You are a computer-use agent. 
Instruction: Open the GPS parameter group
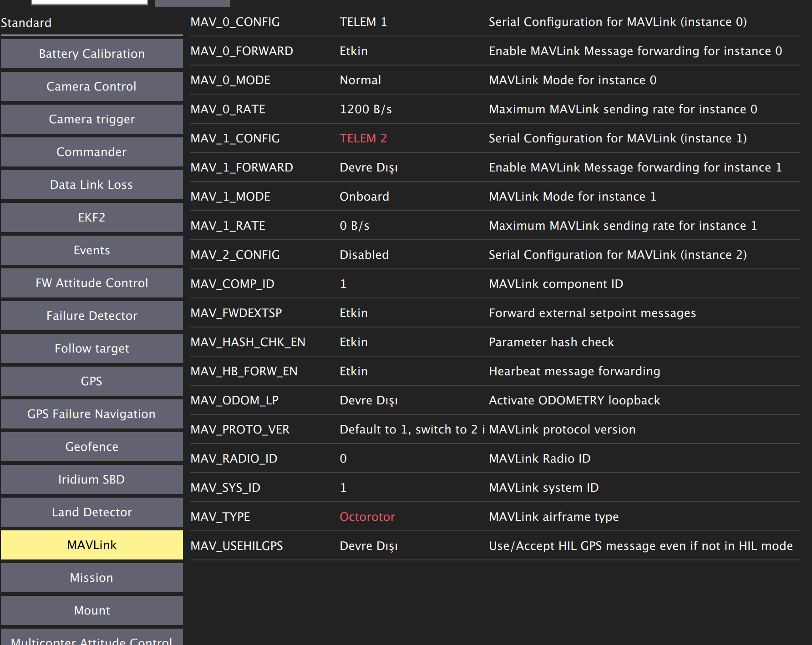click(x=91, y=381)
